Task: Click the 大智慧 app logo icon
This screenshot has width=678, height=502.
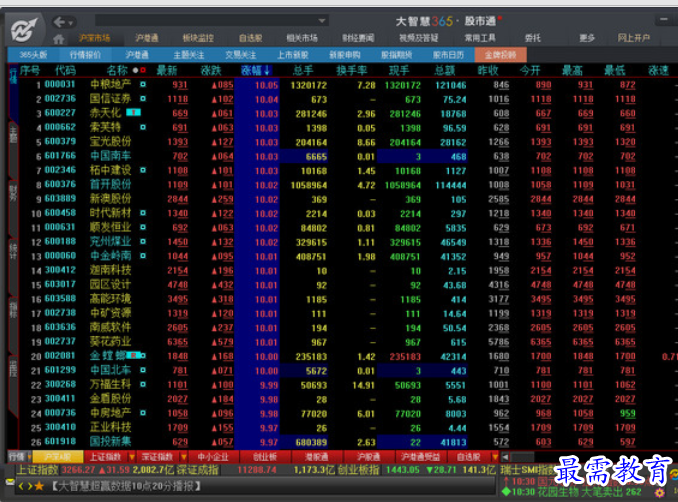Action: click(x=24, y=30)
